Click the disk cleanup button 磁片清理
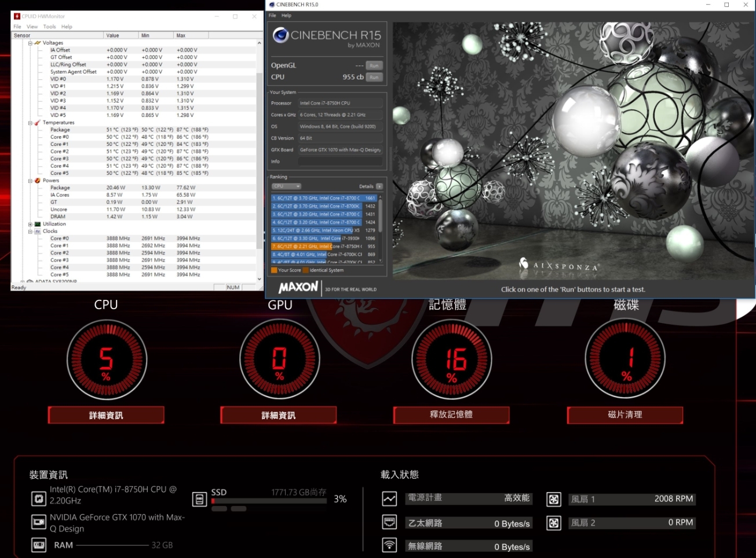Image resolution: width=756 pixels, height=558 pixels. [x=625, y=414]
